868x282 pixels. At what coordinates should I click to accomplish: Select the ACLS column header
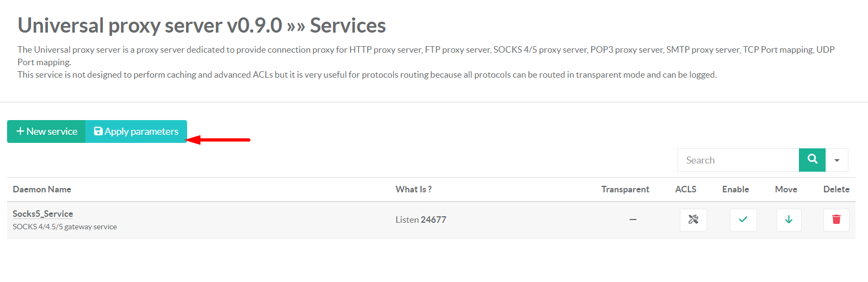coord(685,189)
